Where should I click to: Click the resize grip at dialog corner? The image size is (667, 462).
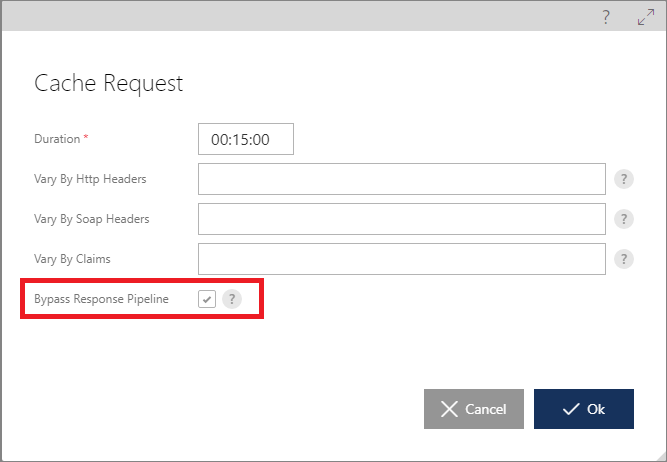click(x=661, y=457)
